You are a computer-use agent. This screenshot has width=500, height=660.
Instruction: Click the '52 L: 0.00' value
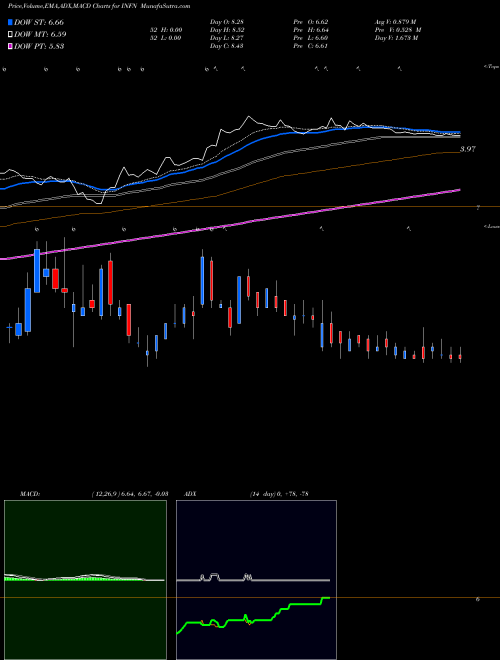(165, 38)
